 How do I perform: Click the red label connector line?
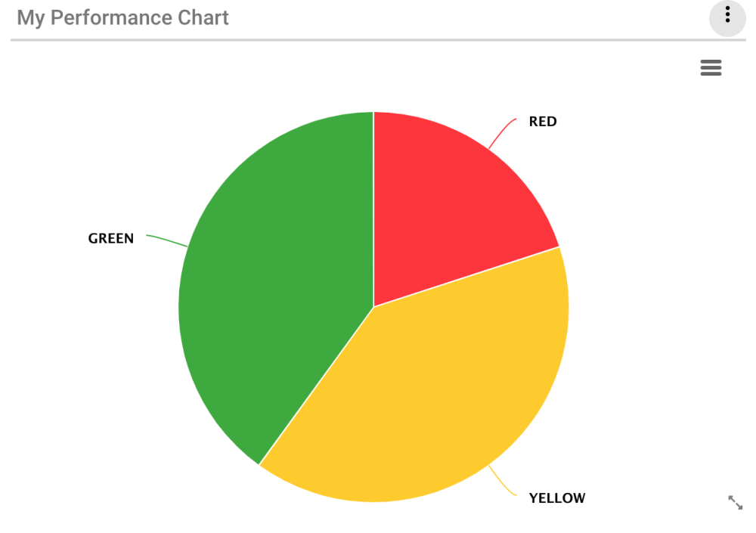502,132
